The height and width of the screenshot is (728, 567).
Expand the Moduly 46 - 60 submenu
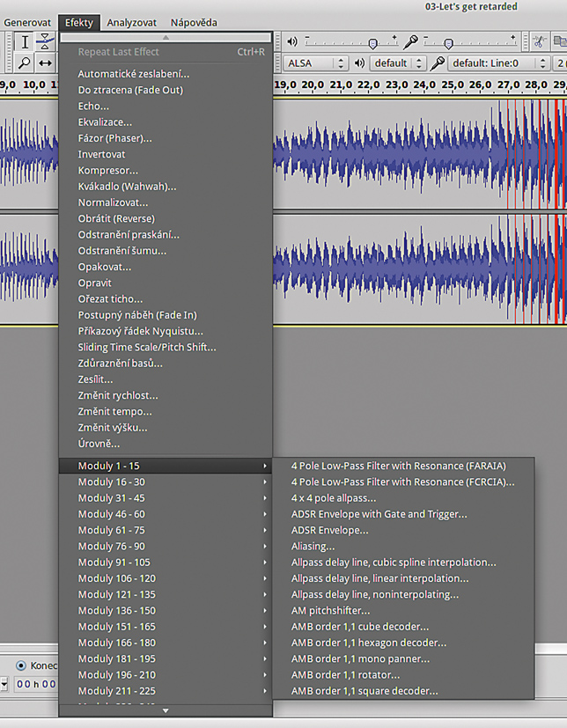click(x=166, y=514)
